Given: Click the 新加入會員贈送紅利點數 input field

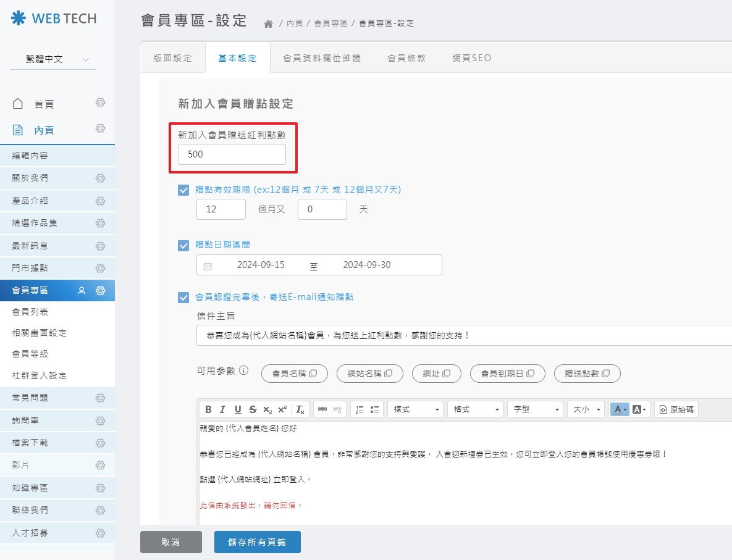Looking at the screenshot, I should (x=232, y=155).
